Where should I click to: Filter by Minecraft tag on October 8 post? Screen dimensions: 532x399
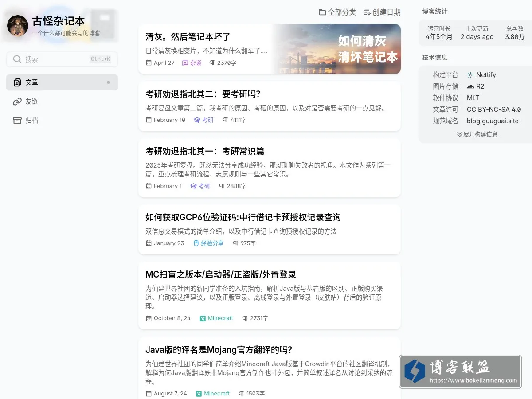coord(217,318)
